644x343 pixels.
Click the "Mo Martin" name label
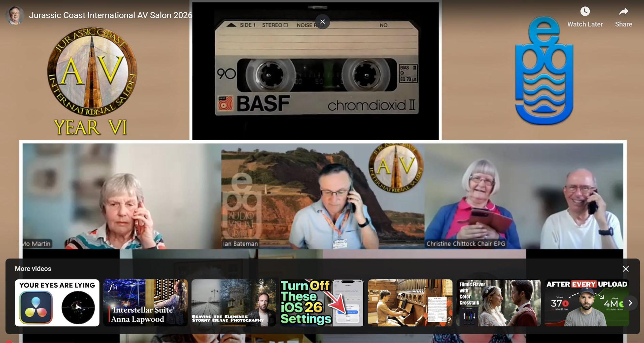point(37,244)
